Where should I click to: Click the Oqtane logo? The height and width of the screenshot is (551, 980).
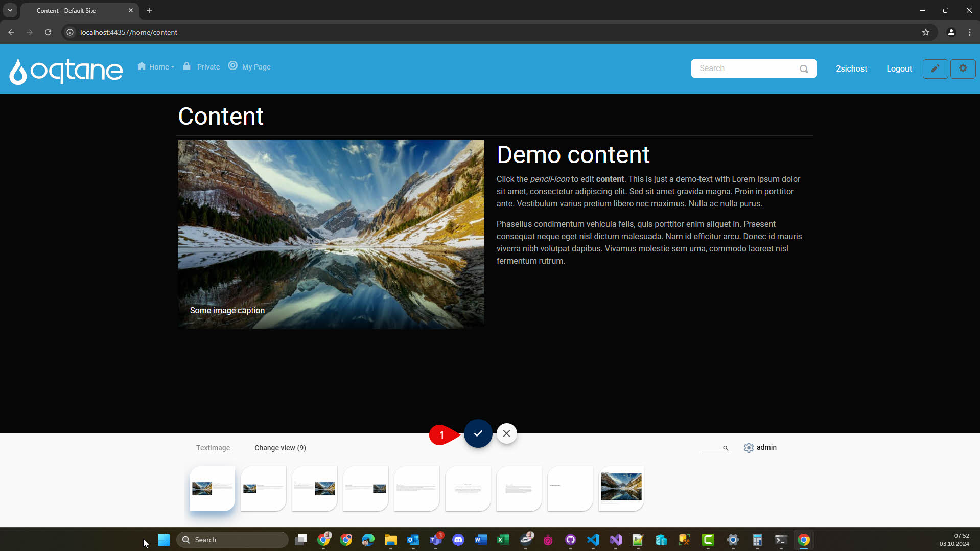[x=66, y=70]
